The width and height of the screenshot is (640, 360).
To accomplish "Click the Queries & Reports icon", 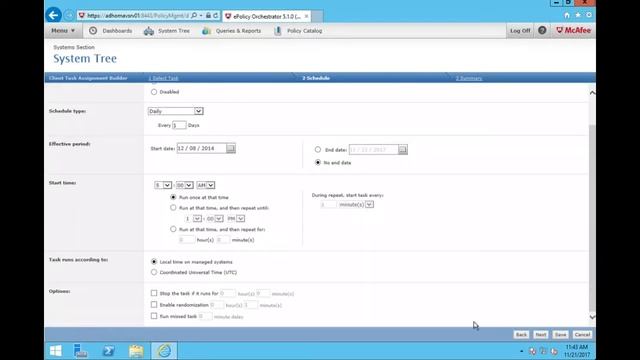I will click(x=207, y=31).
